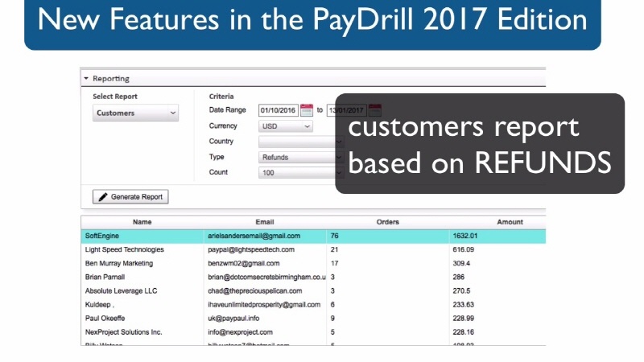This screenshot has height=362, width=644.
Task: Click email chad@thepreciouspelican.com
Action: pyautogui.click(x=254, y=291)
